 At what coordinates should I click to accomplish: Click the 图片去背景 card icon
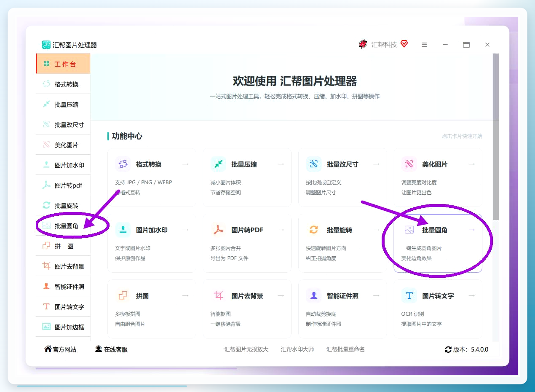218,295
